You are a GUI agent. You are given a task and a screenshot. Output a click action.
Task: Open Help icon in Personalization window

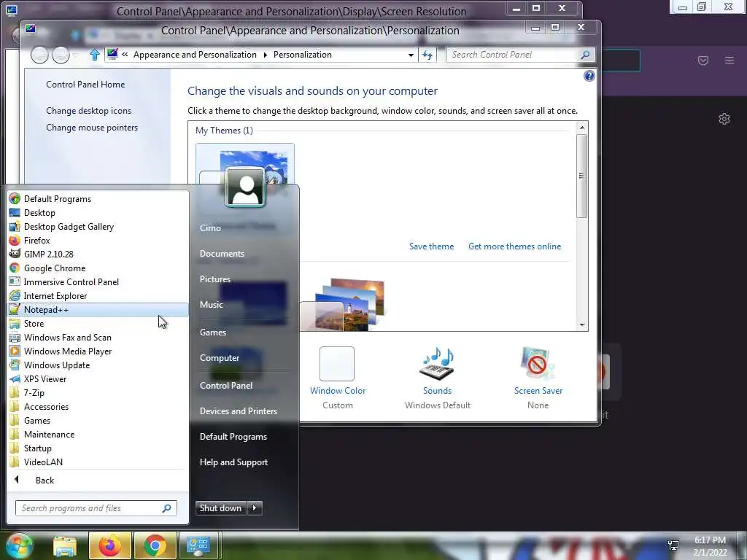(x=589, y=76)
